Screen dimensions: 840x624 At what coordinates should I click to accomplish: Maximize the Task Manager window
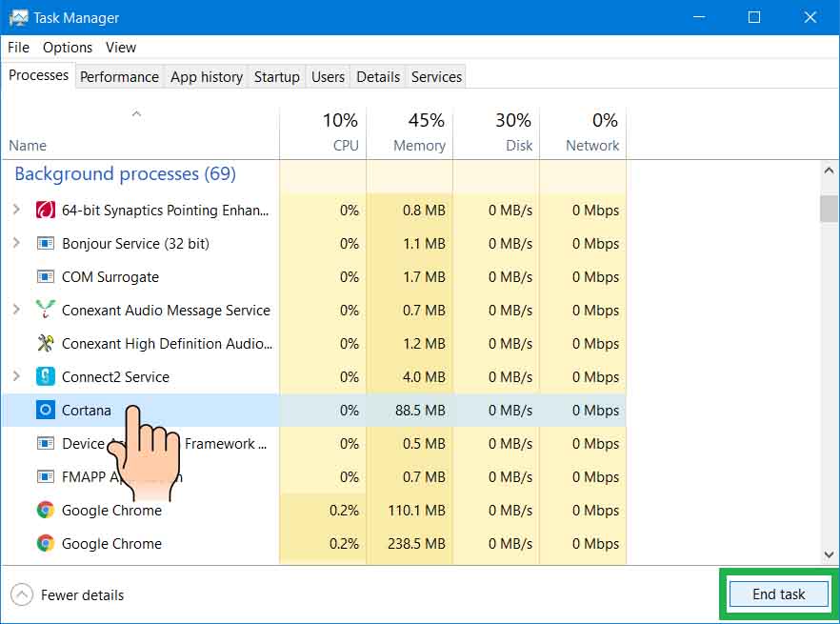pos(754,17)
